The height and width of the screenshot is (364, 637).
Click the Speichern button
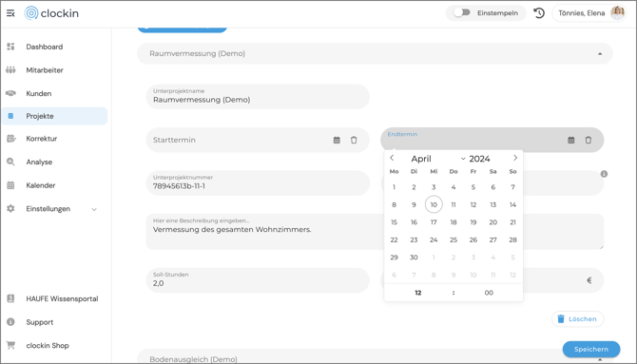(x=591, y=350)
